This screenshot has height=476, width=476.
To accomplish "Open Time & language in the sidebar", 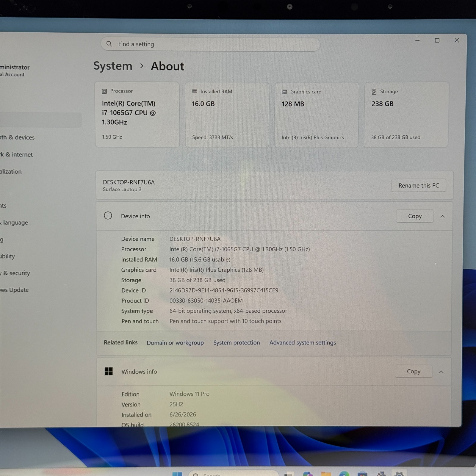I will pos(14,223).
